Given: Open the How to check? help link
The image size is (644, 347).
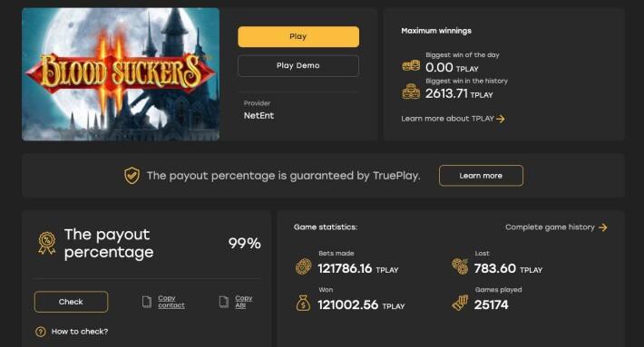Looking at the screenshot, I should (x=80, y=332).
